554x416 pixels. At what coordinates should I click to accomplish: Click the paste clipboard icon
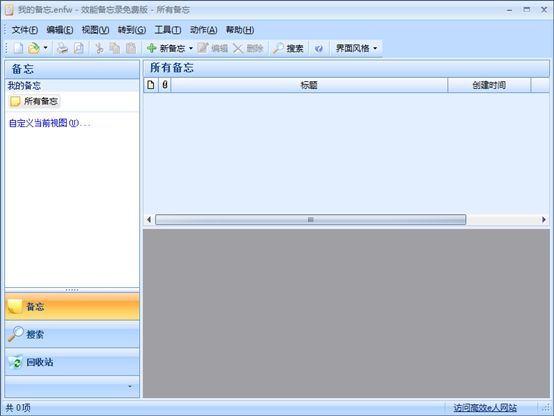pyautogui.click(x=131, y=48)
